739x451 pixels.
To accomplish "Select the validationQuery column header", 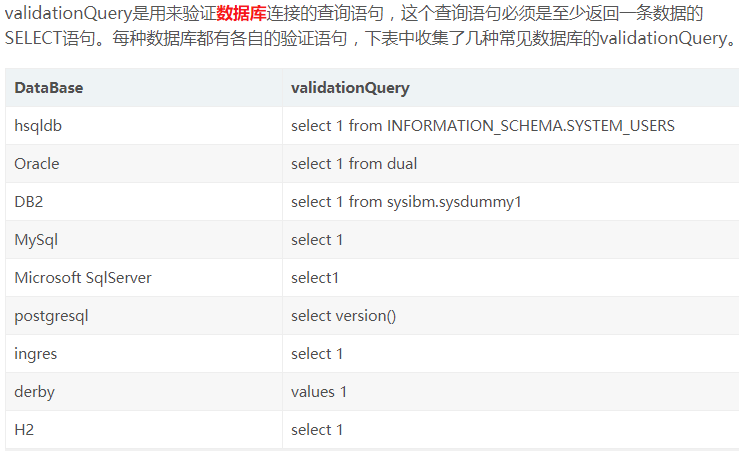I will click(x=511, y=88).
